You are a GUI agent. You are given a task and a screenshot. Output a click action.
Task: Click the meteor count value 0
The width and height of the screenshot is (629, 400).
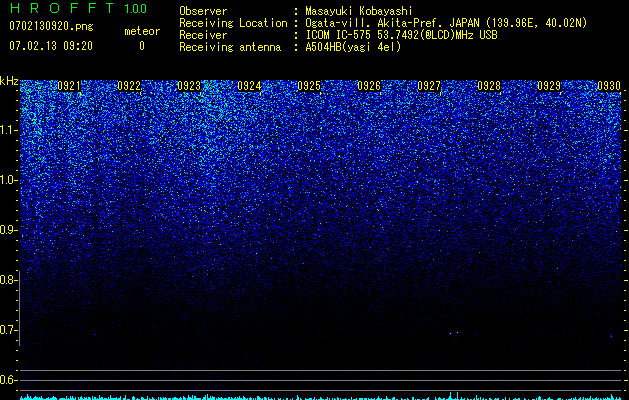click(142, 46)
